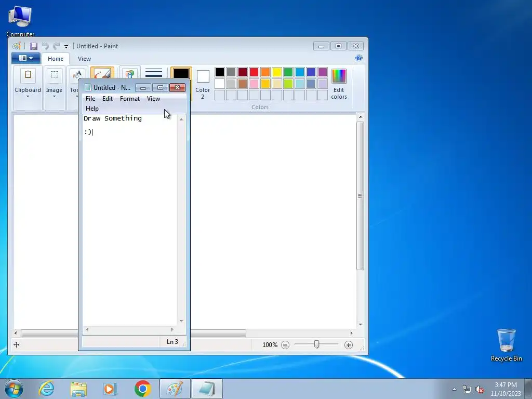This screenshot has height=399, width=532.
Task: Launch Google Chrome from the taskbar
Action: pyautogui.click(x=142, y=389)
